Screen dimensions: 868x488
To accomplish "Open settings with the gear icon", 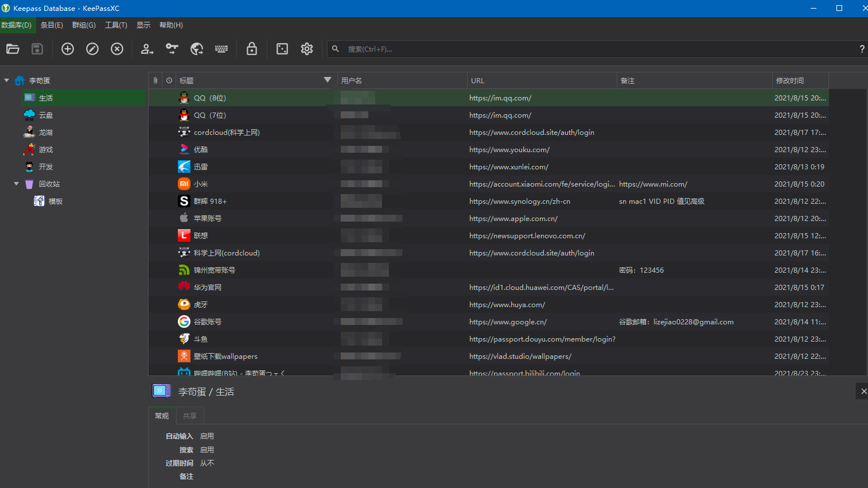I will point(307,49).
